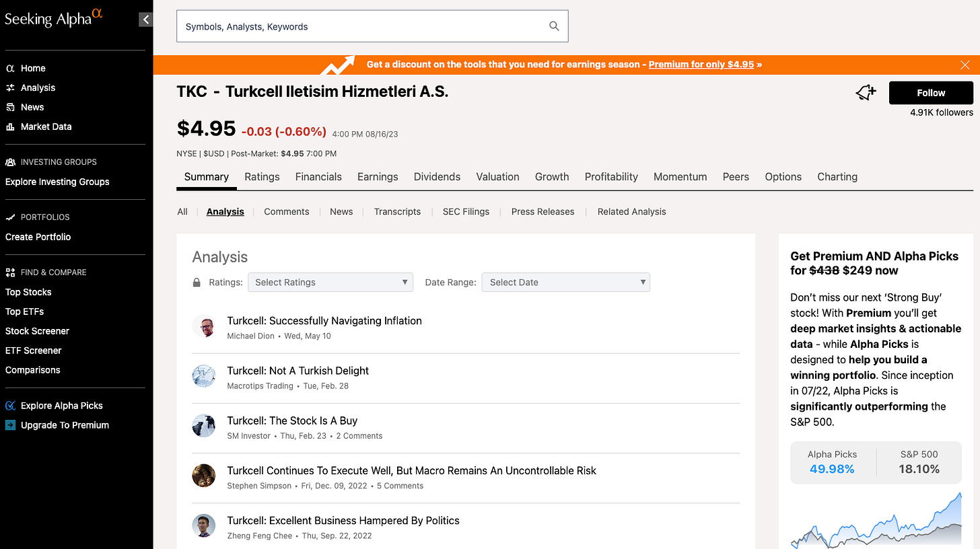Click the Seeking Alpha logo
The height and width of the screenshot is (549, 980).
(x=54, y=18)
